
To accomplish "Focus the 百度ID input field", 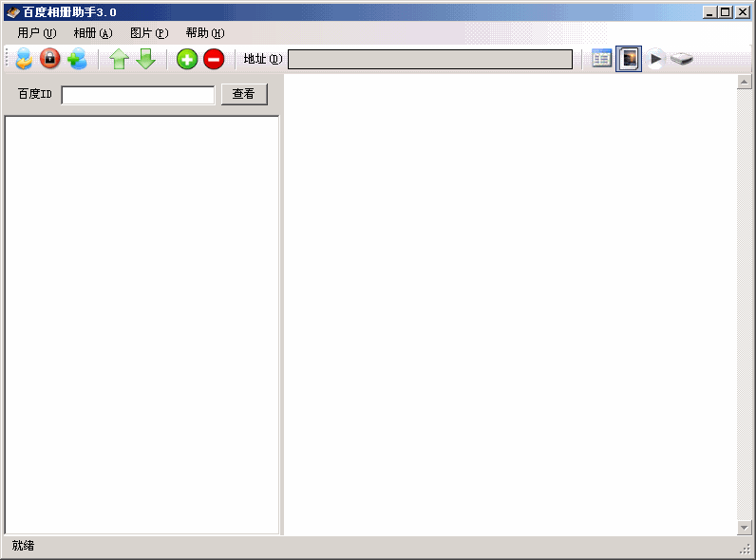I will pos(139,95).
